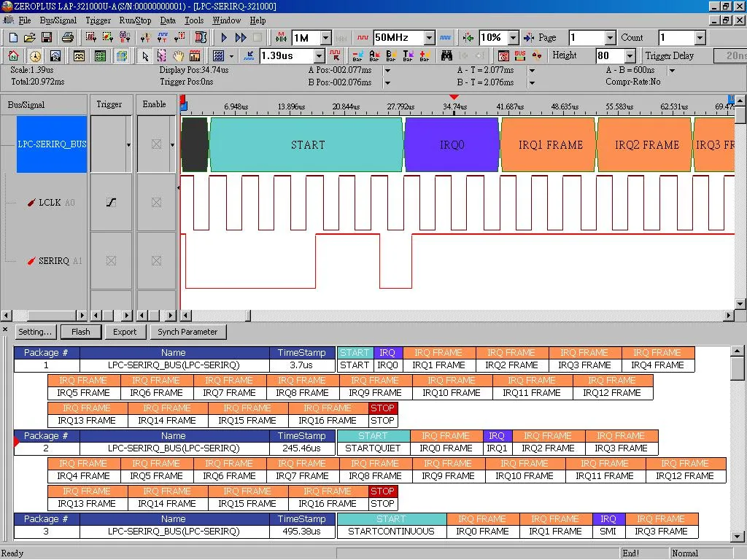Open the A Pos dropdown arrow
747x560 pixels.
tap(388, 71)
